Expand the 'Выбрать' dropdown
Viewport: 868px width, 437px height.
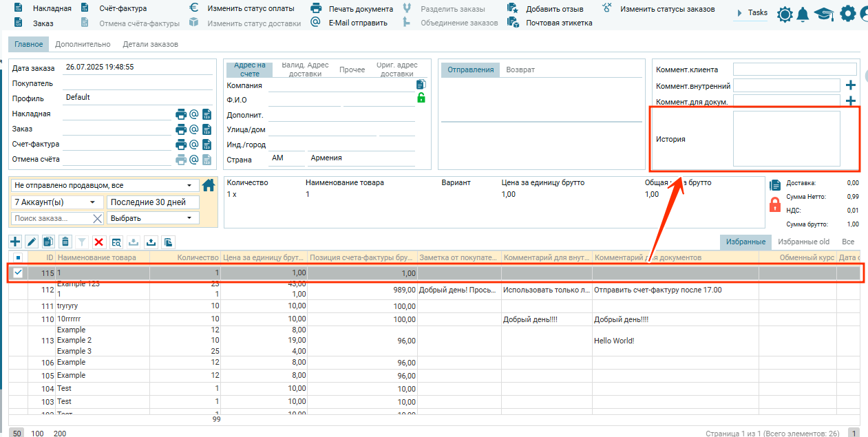point(189,218)
